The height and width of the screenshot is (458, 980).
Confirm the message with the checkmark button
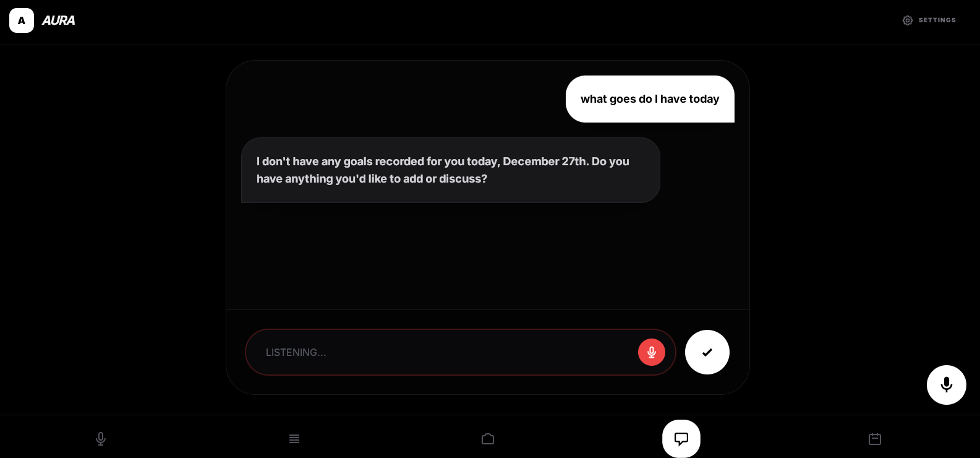707,352
